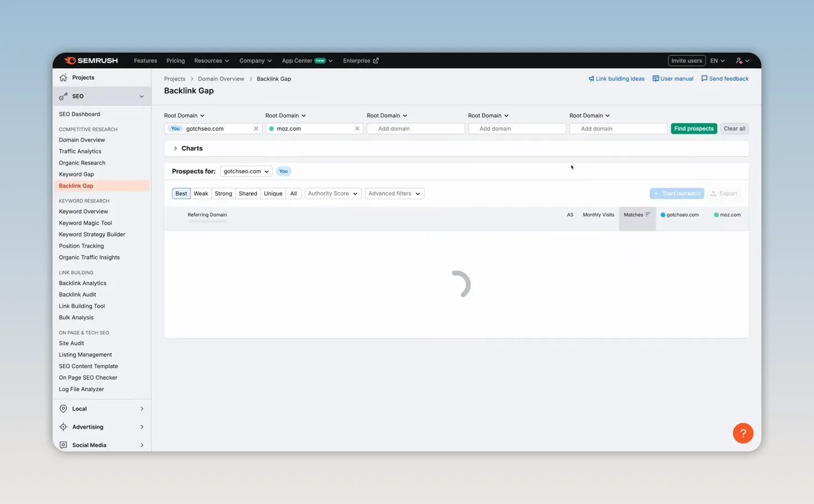
Task: Click the third Add domain field
Action: [x=619, y=128]
